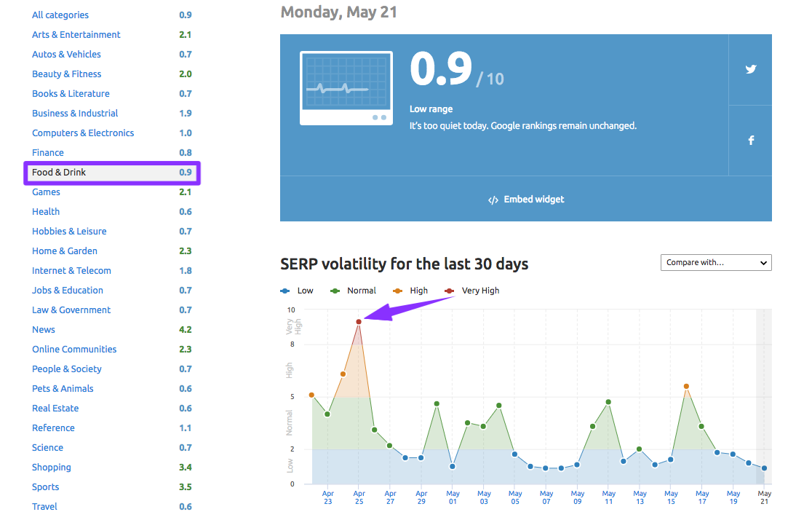Select the Sports category
The image size is (812, 520).
(x=46, y=488)
